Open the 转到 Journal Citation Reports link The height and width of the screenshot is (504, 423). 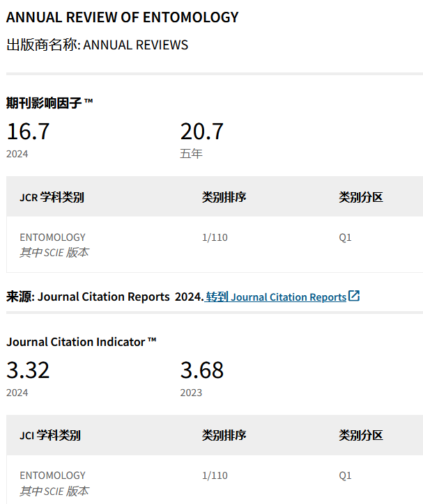click(276, 297)
